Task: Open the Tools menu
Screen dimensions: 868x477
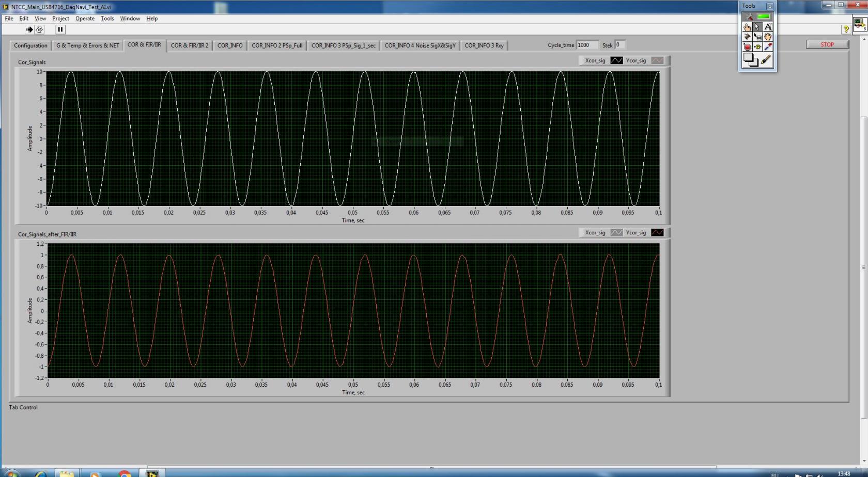Action: [x=107, y=19]
